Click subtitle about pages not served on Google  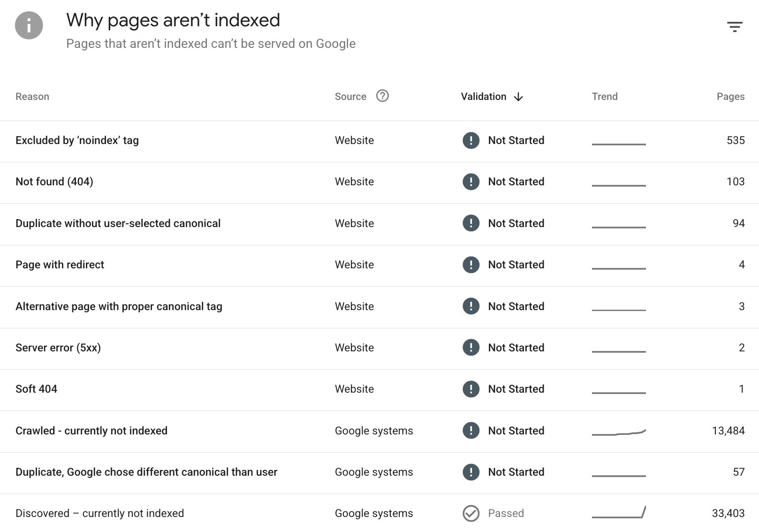tap(211, 44)
